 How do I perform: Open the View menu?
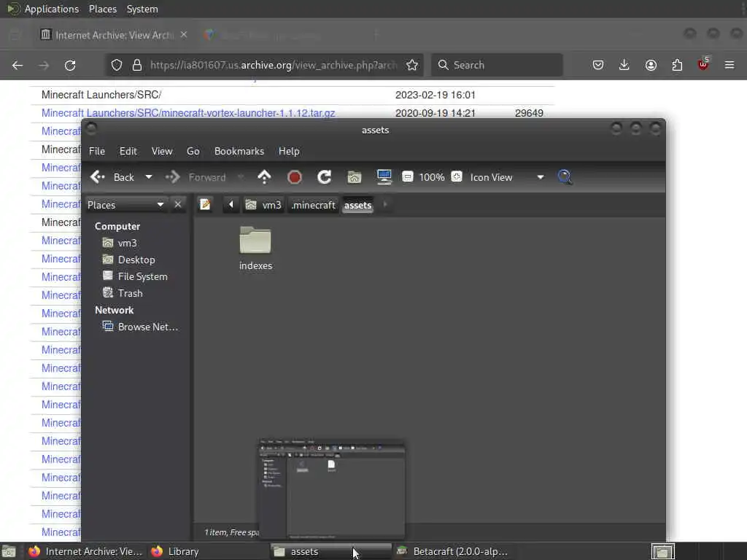point(162,151)
